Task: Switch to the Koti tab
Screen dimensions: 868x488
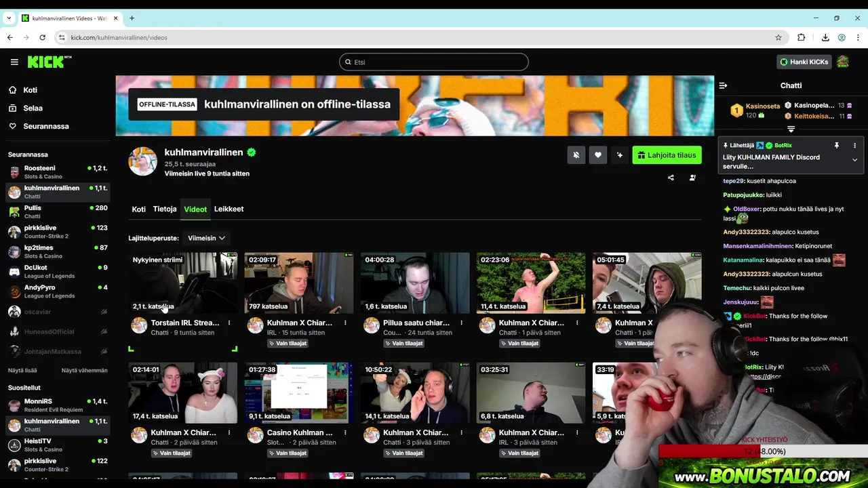Action: point(138,209)
